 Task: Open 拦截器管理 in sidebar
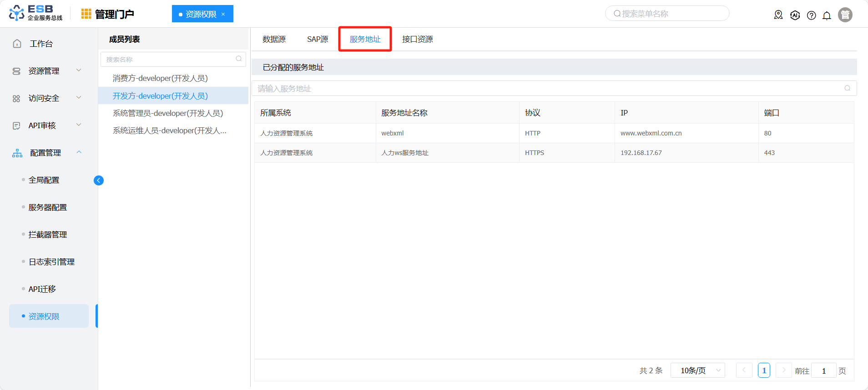point(48,235)
